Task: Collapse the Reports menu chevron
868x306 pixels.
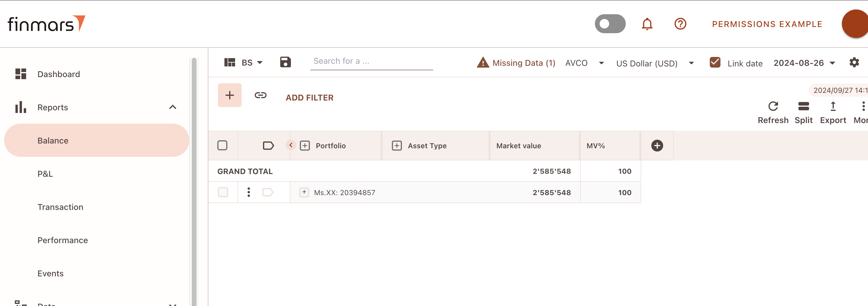Action: coord(172,107)
